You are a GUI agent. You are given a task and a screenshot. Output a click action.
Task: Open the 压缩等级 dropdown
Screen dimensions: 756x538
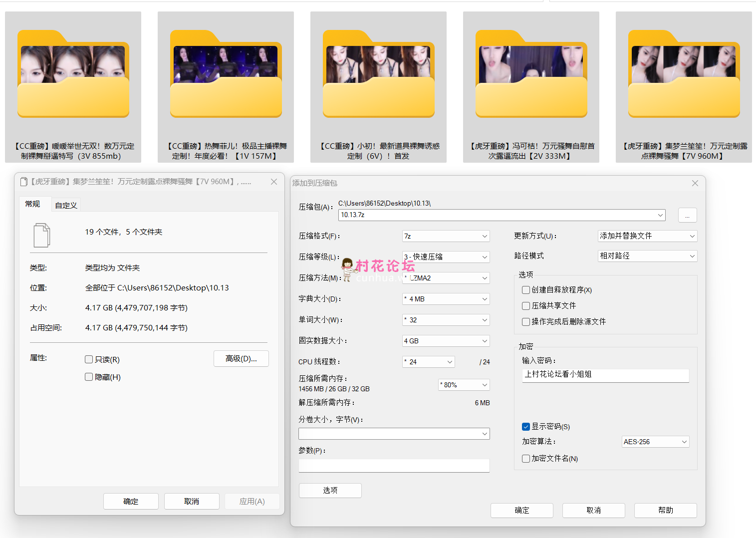pos(446,257)
